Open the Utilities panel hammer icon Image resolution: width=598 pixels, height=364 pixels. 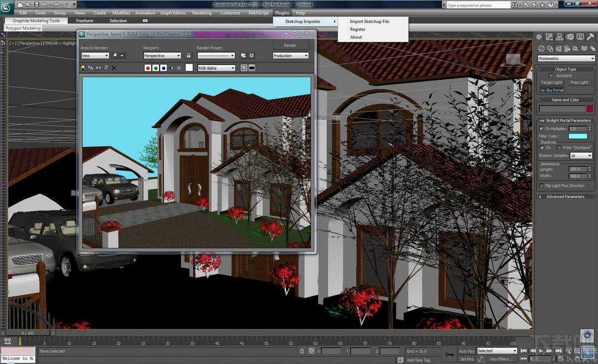tap(590, 36)
